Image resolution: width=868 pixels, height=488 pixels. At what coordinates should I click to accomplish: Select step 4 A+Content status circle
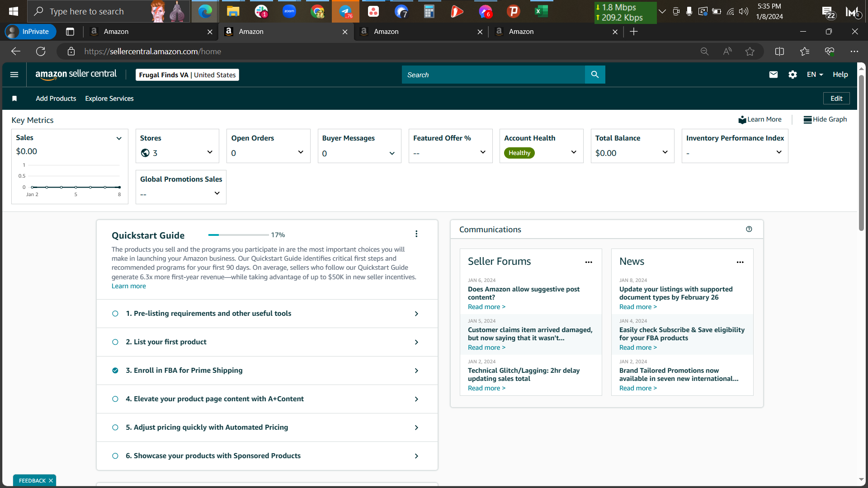coord(115,399)
